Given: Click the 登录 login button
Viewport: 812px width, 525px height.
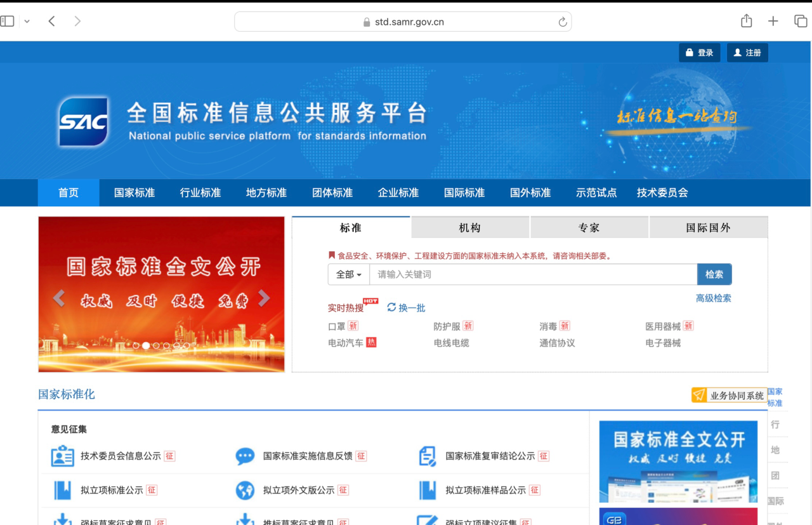Looking at the screenshot, I should click(x=699, y=53).
